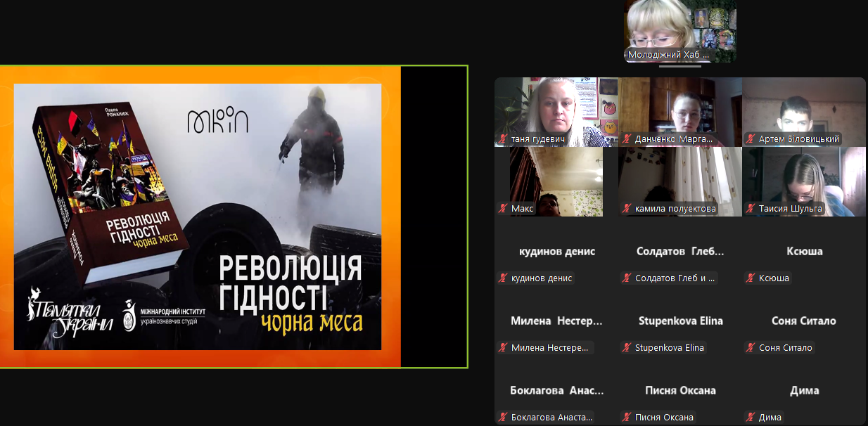Click large Солдатов Глеб… name in tile
The image size is (868, 426).
coord(680,251)
